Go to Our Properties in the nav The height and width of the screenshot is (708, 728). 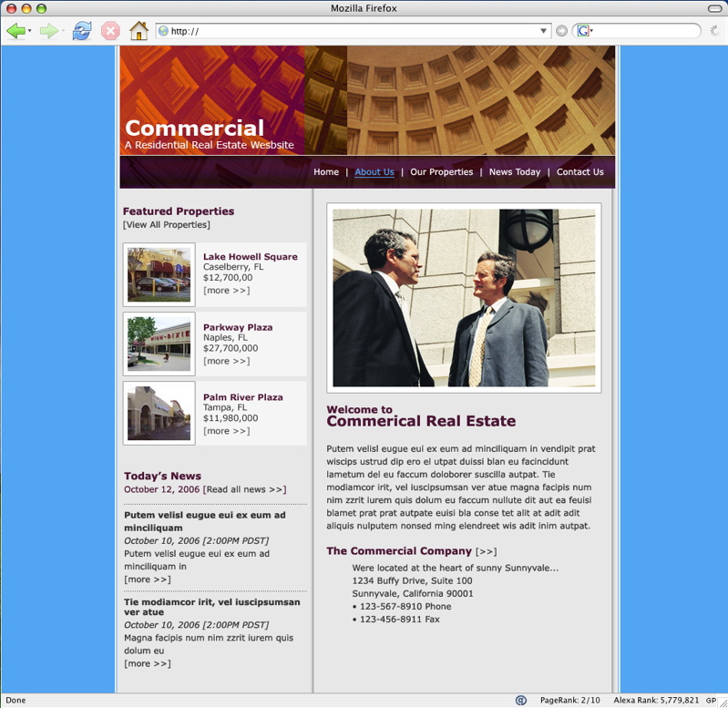pos(441,172)
